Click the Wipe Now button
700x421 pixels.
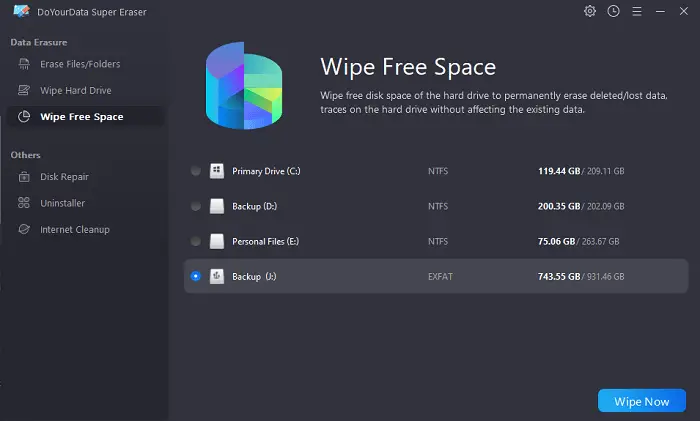642,400
